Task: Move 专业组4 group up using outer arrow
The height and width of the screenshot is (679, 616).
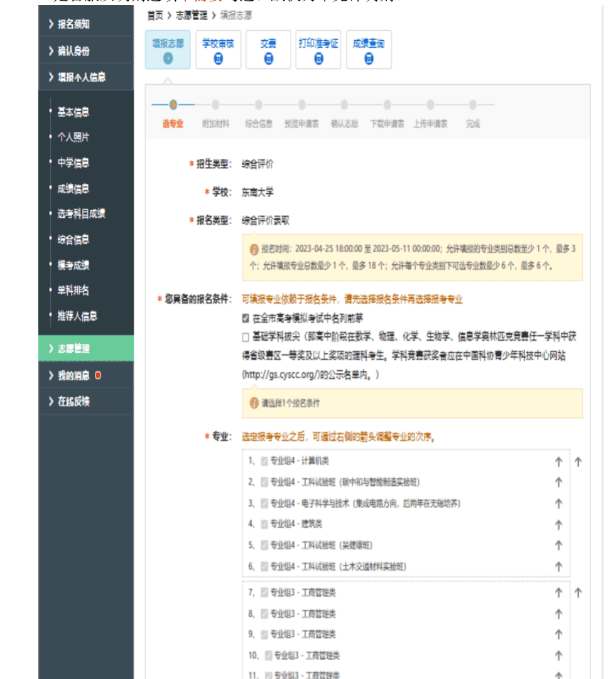Action: click(578, 462)
